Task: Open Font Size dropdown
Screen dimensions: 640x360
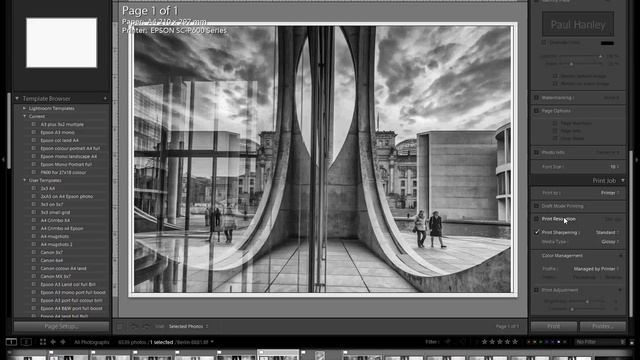Action: click(614, 167)
